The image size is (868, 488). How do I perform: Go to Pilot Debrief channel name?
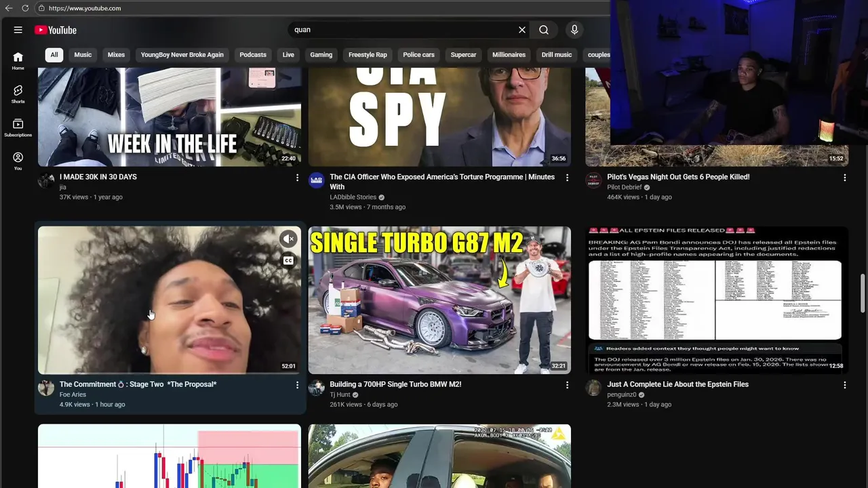tap(625, 187)
